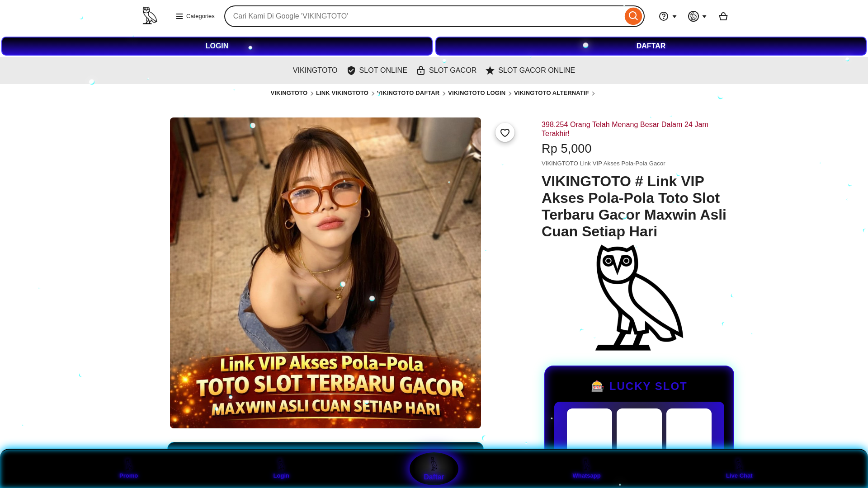The width and height of the screenshot is (868, 488).
Task: Open VIKINGTOTO breadcrumb link
Action: tap(289, 93)
